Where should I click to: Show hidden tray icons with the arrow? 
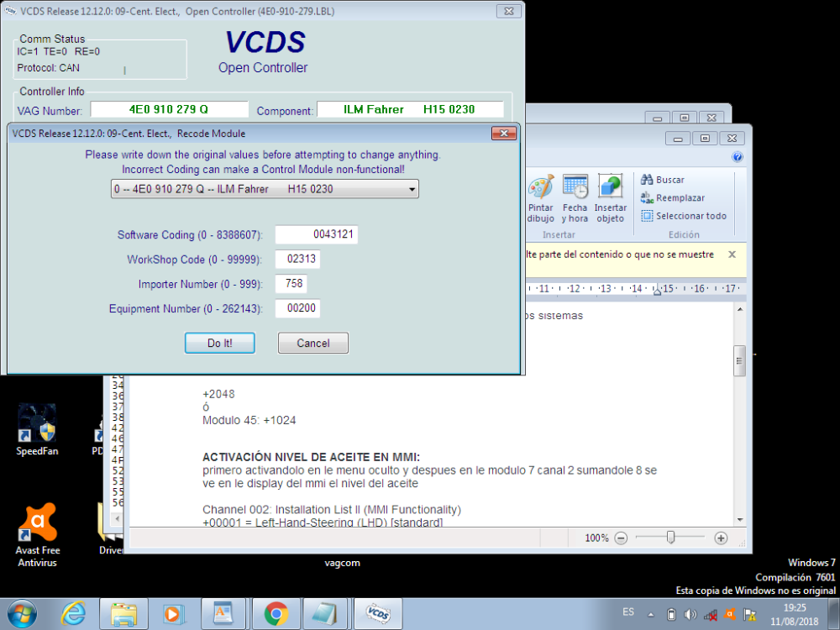tap(651, 615)
